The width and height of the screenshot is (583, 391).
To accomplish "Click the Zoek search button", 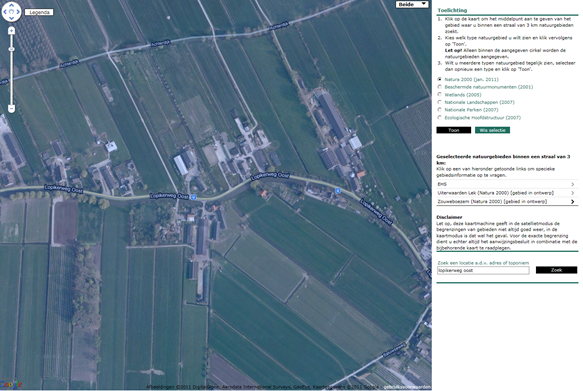I will click(x=556, y=270).
